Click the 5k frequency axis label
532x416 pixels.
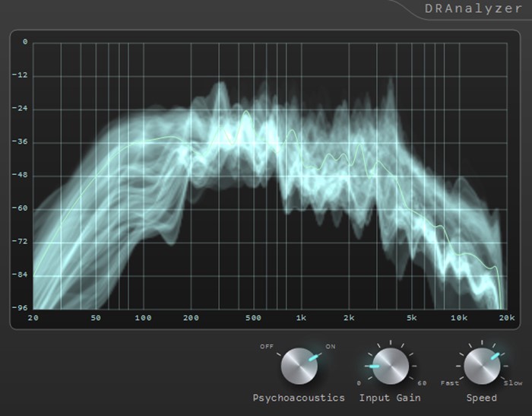click(x=412, y=318)
